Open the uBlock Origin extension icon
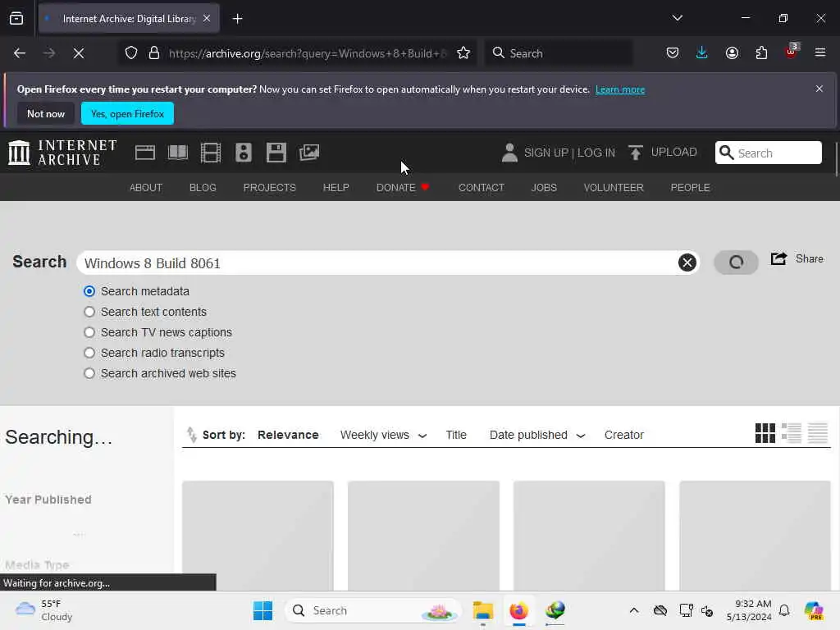 [x=792, y=52]
